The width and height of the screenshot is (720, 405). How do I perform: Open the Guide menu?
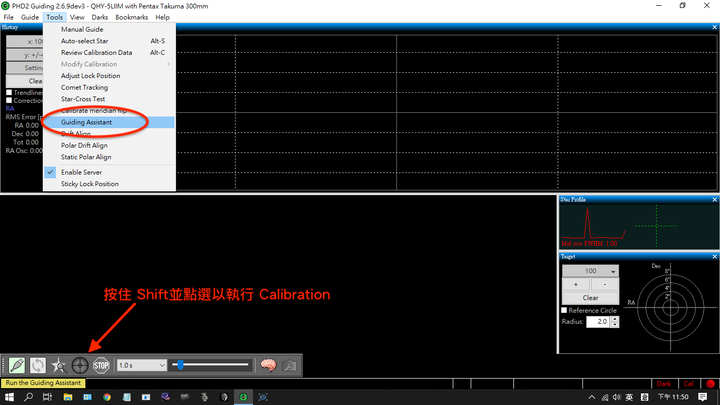(x=30, y=17)
